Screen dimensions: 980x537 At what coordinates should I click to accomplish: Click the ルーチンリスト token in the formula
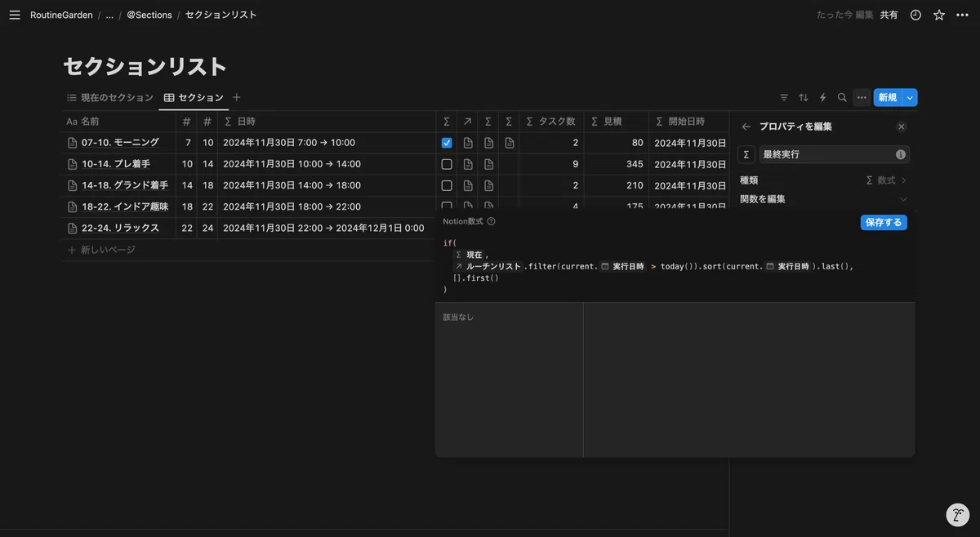[x=488, y=266]
